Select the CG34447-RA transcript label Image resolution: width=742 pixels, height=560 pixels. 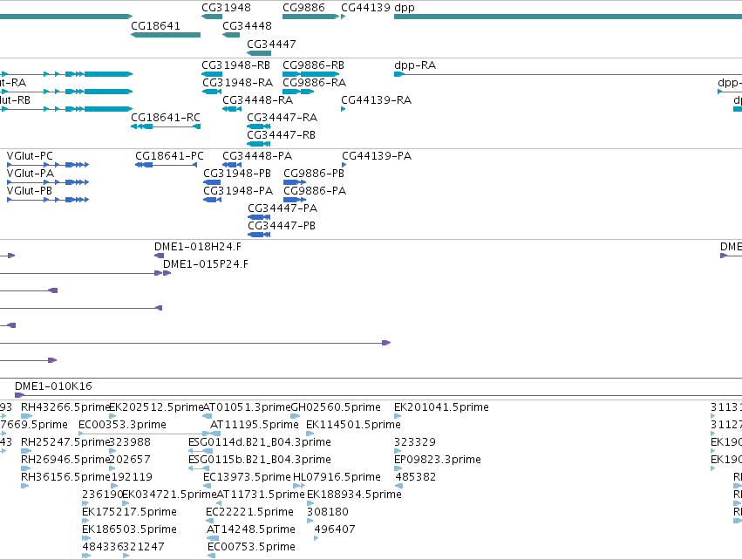coord(282,118)
